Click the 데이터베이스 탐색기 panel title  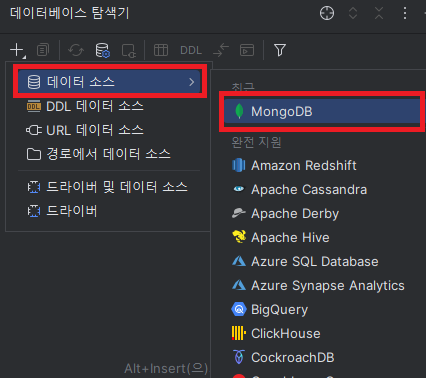(x=70, y=13)
